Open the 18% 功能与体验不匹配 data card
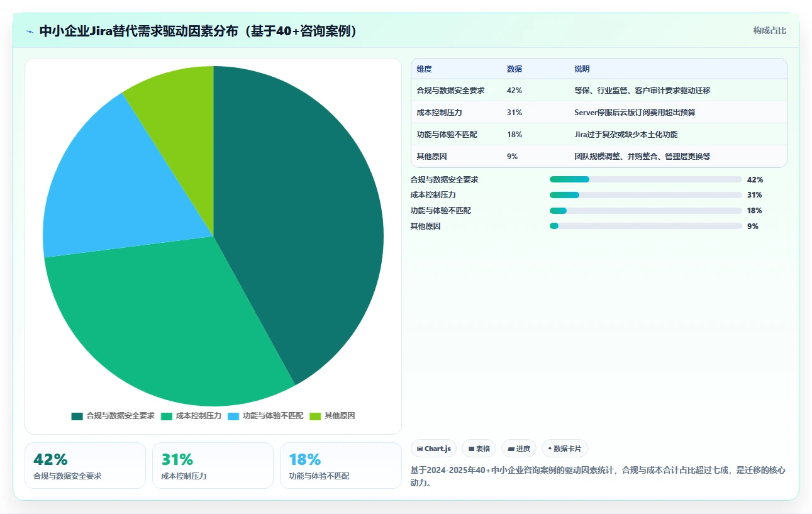 pyautogui.click(x=340, y=466)
